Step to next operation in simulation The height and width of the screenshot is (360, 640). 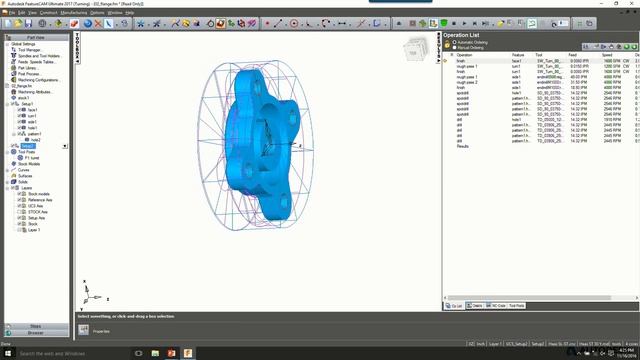pyautogui.click(x=475, y=24)
